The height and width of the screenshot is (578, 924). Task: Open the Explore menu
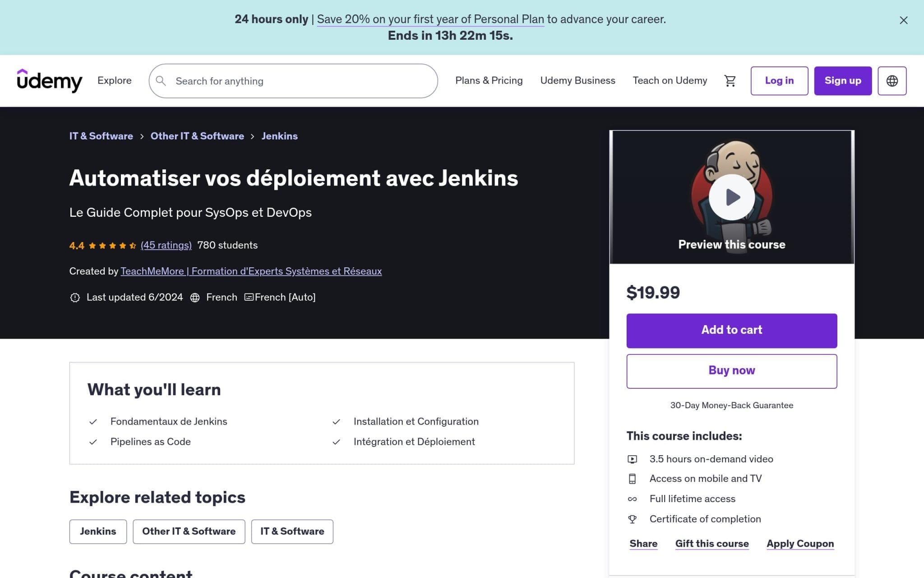coord(115,80)
